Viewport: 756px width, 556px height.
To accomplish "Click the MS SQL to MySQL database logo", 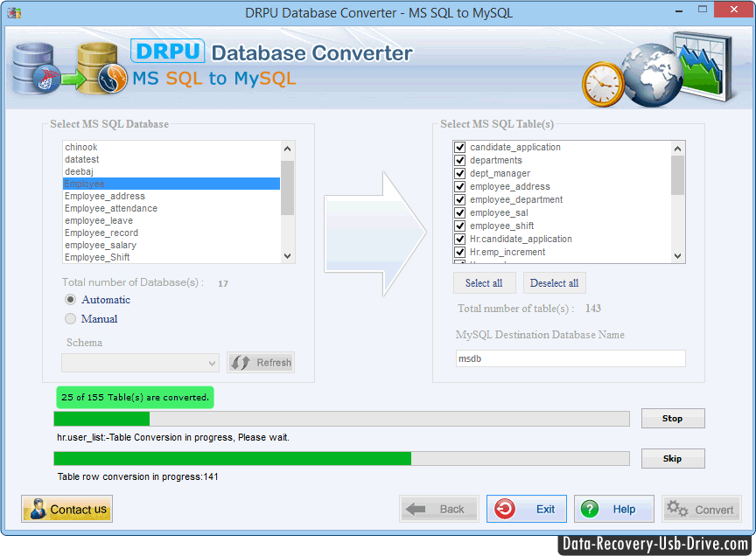I will click(x=69, y=68).
